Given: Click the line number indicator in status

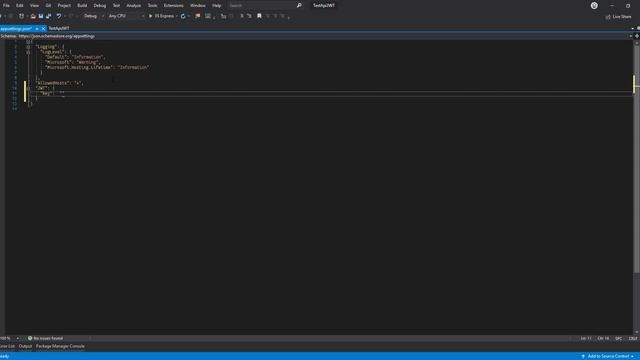Looking at the screenshot, I should tap(586, 338).
